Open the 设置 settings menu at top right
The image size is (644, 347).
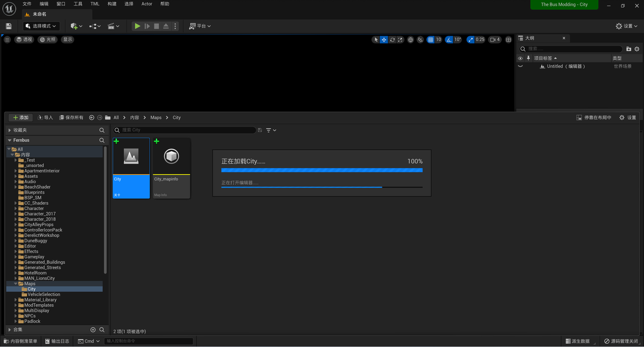coord(626,26)
